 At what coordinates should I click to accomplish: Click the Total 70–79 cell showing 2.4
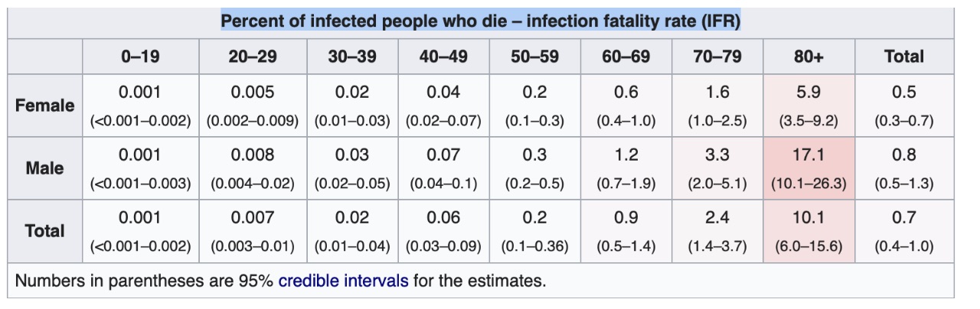click(x=717, y=218)
